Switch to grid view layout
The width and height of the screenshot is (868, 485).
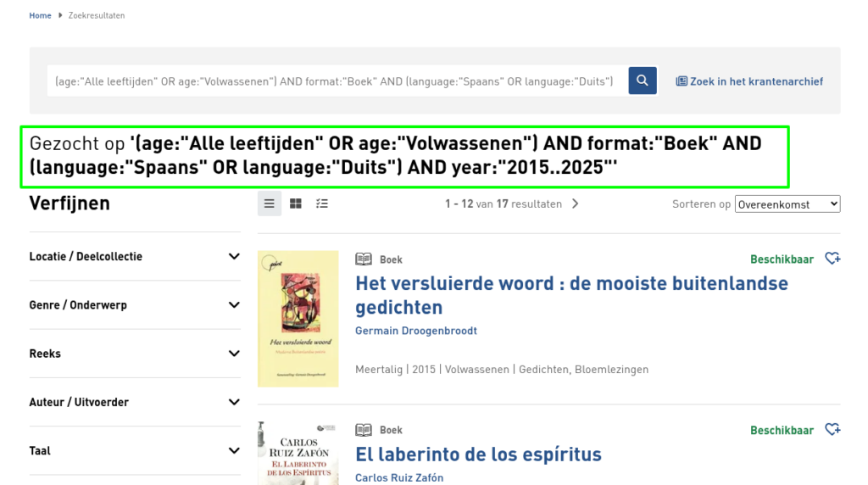[x=296, y=203]
